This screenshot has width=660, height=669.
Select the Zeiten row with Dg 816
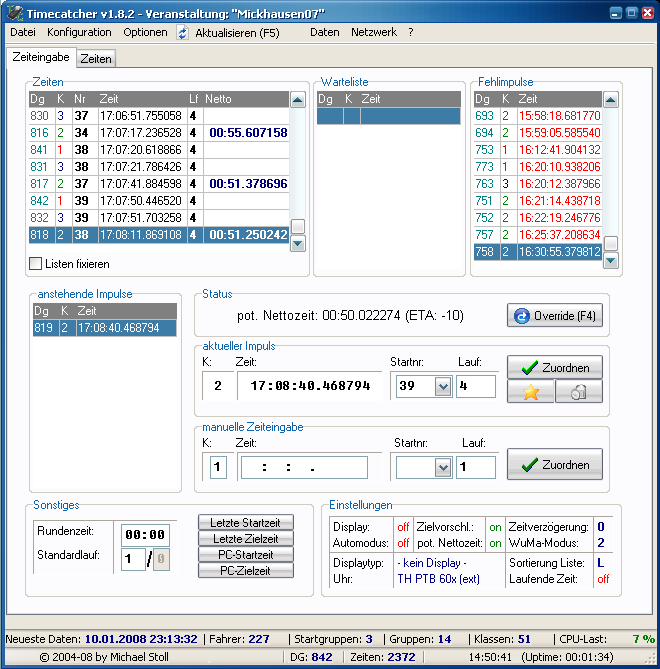pos(159,133)
